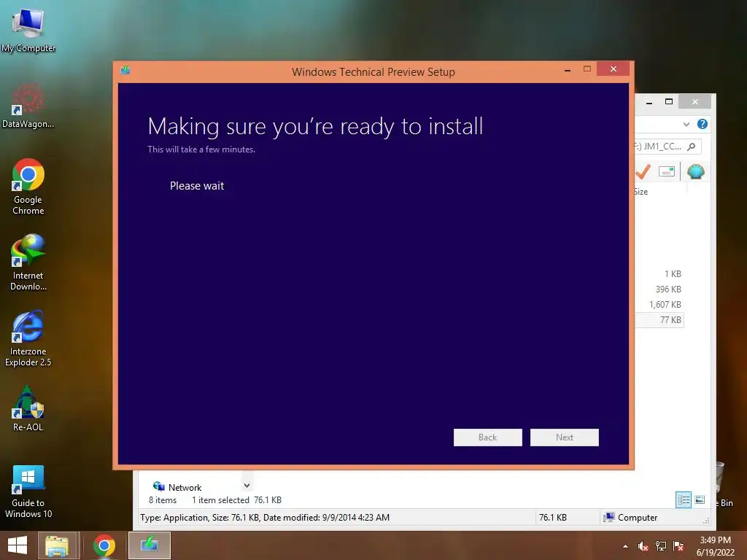Screen dimensions: 747x560
Task: Select the file row sized 1 KB
Action: click(659, 274)
